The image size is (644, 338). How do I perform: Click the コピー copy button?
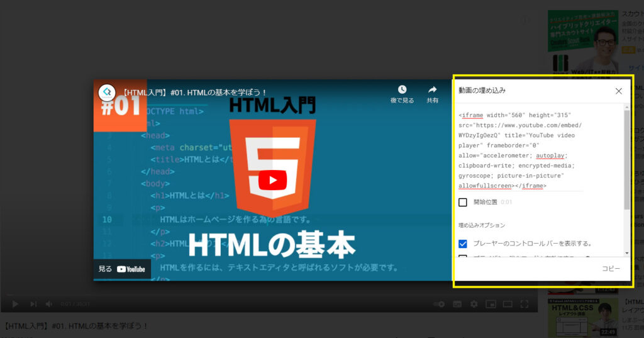pyautogui.click(x=611, y=268)
